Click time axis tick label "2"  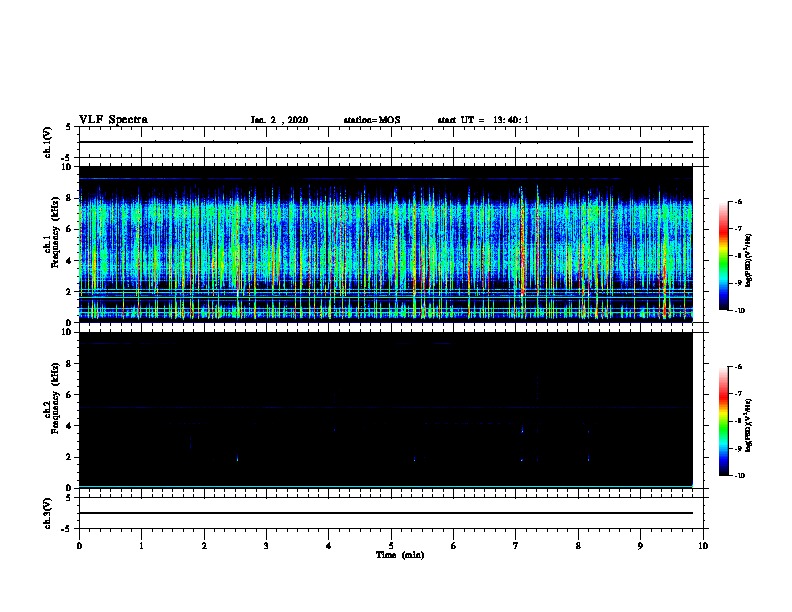204,546
